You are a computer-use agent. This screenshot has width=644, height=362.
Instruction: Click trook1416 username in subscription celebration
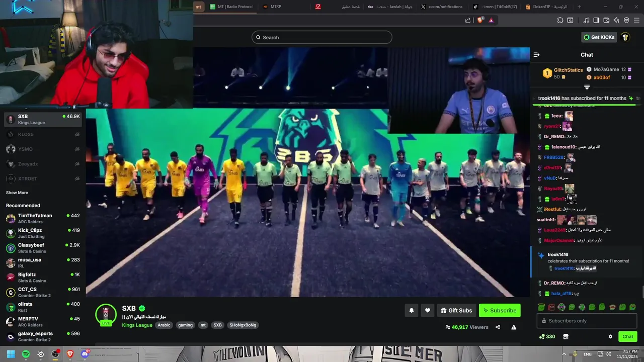click(557, 254)
